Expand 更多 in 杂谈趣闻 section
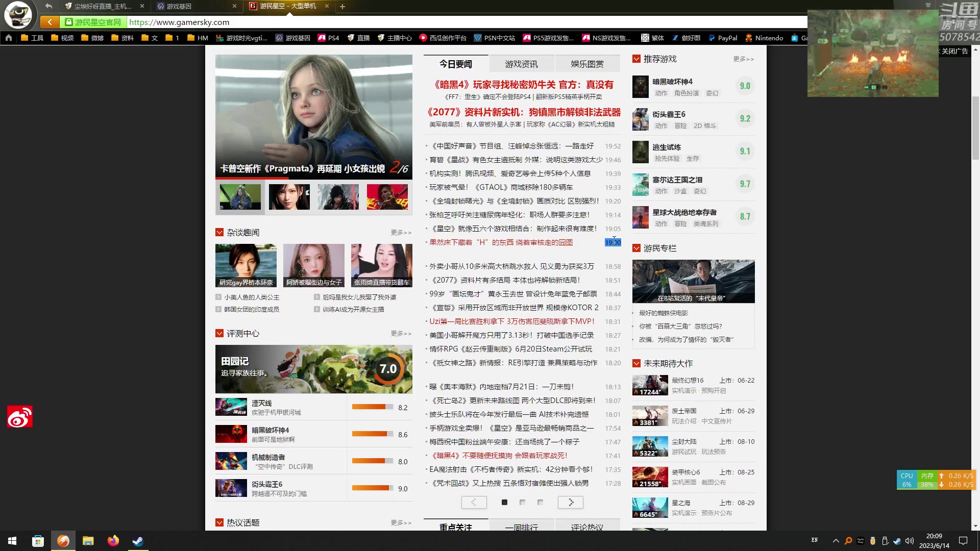The image size is (980, 551). click(401, 233)
